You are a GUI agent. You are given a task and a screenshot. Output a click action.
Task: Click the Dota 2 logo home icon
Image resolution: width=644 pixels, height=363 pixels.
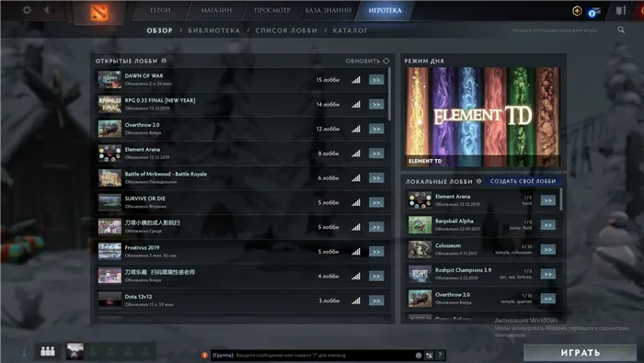pyautogui.click(x=99, y=12)
